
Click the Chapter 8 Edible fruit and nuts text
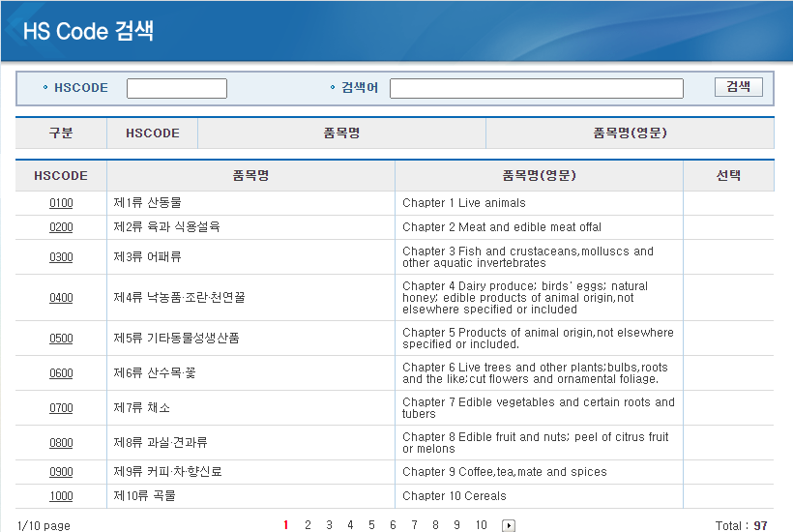(536, 443)
